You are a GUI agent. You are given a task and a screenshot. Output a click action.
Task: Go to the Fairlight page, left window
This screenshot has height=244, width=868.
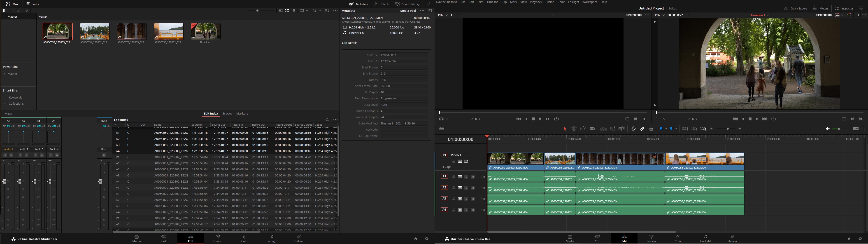[x=272, y=239]
